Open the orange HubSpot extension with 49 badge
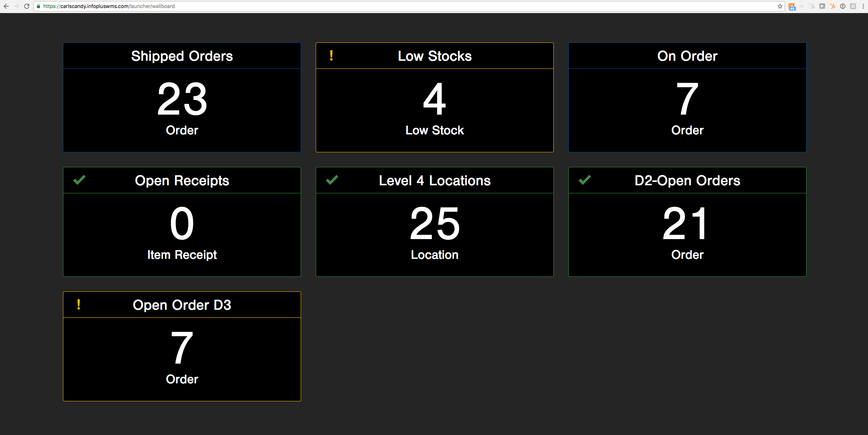The image size is (868, 435). click(x=791, y=6)
